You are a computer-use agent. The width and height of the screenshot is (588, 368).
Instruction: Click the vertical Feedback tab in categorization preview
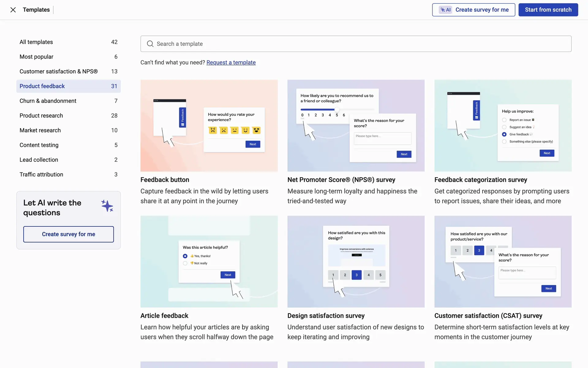(476, 110)
